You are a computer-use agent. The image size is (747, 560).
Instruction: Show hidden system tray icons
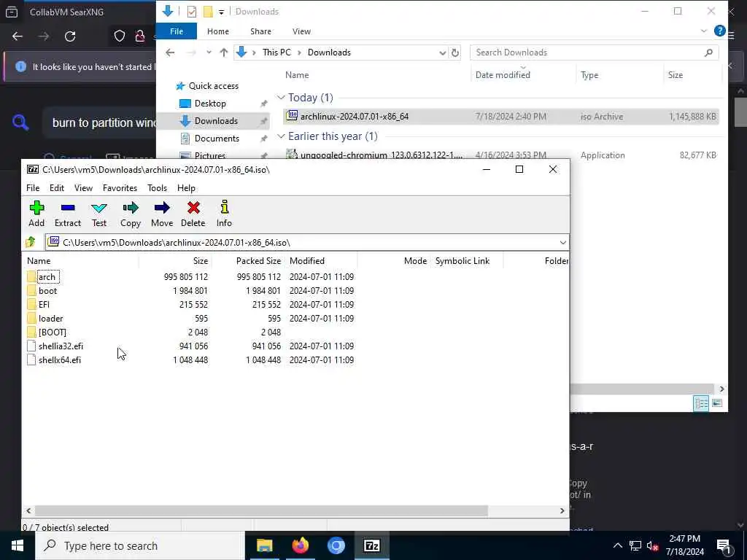[617, 545]
